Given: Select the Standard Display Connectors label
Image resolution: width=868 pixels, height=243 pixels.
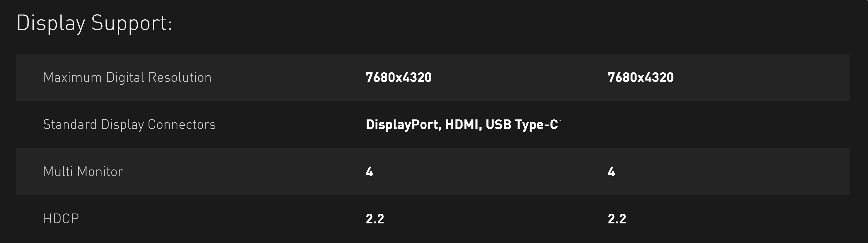Looking at the screenshot, I should pyautogui.click(x=129, y=125).
